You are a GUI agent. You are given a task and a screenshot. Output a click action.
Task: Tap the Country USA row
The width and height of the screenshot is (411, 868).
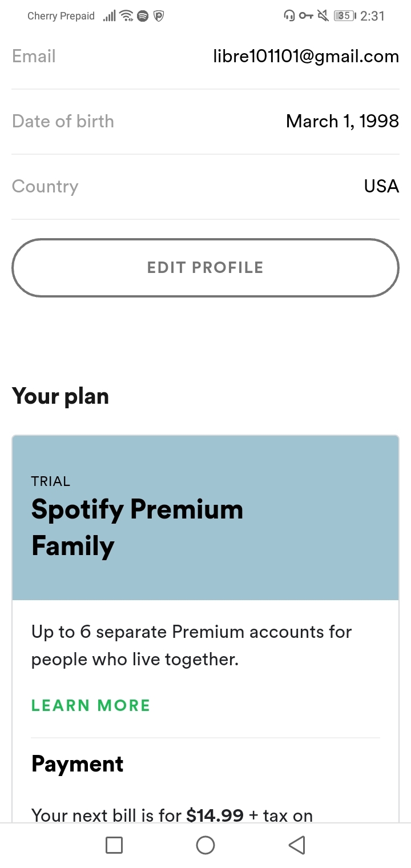pos(205,187)
